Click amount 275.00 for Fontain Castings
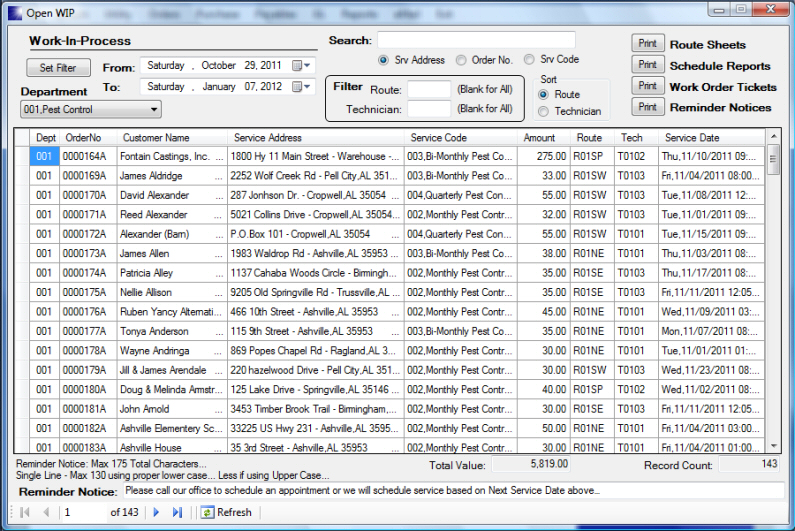This screenshot has height=531, width=795. tap(543, 156)
